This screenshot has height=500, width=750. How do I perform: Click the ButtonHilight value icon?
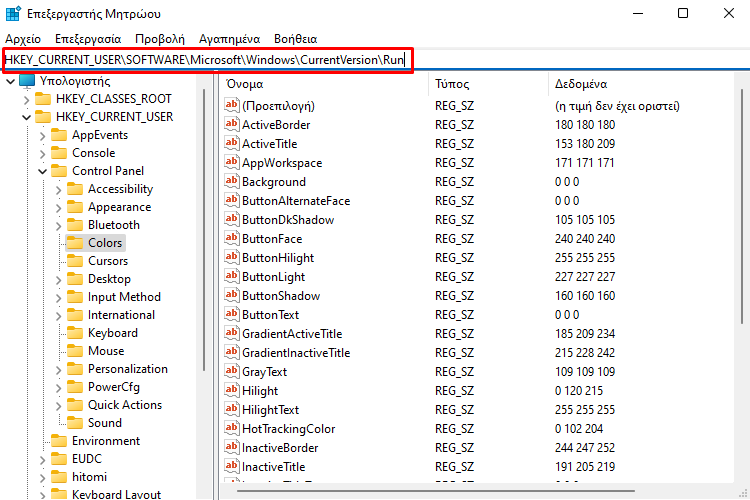coord(232,257)
